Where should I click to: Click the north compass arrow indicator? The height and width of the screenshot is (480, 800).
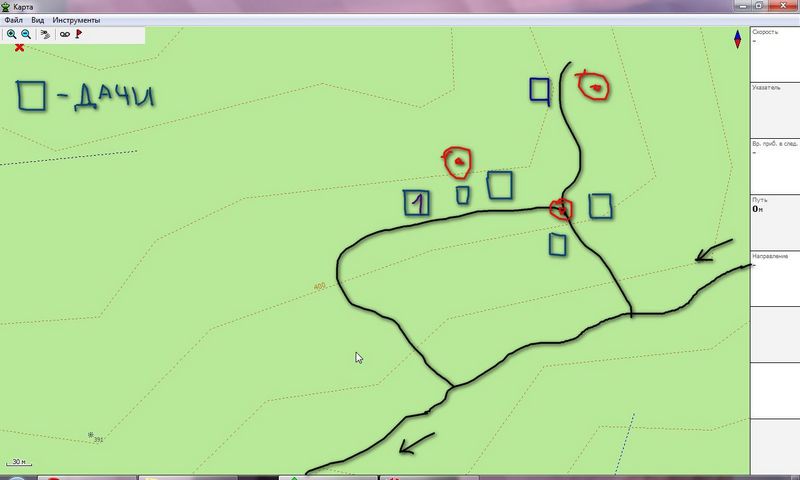tap(738, 39)
